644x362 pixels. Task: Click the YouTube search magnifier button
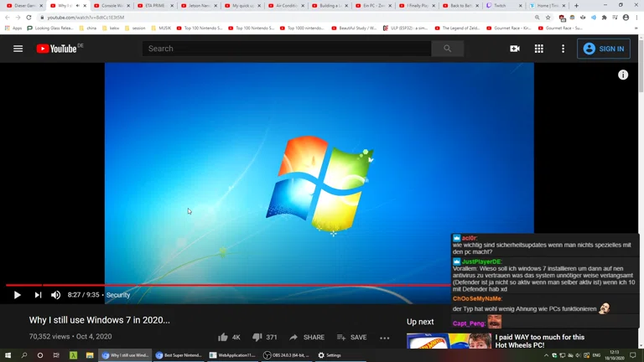point(447,49)
